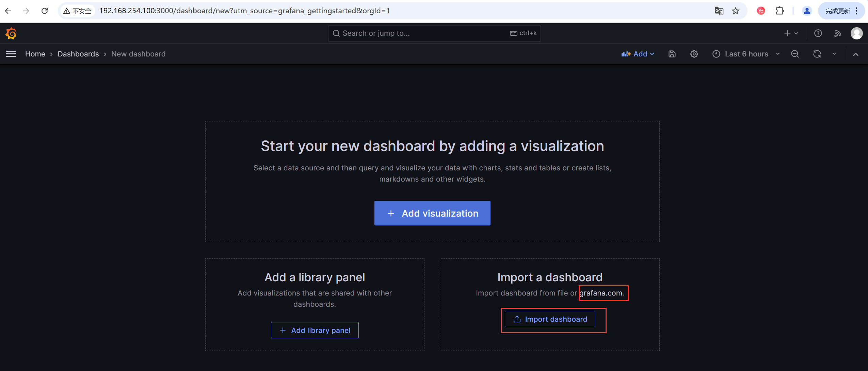The image size is (868, 371).
Task: Click the user profile avatar
Action: pos(856,33)
